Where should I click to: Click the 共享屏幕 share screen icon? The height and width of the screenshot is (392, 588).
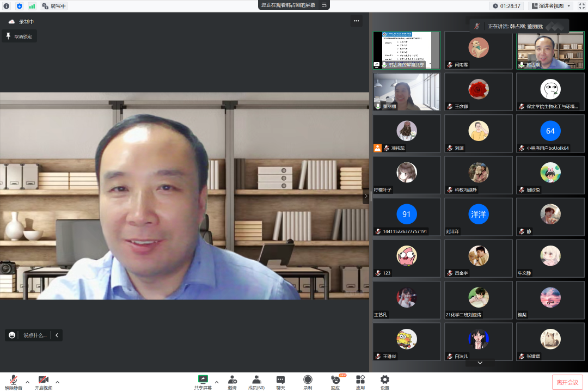[203, 380]
